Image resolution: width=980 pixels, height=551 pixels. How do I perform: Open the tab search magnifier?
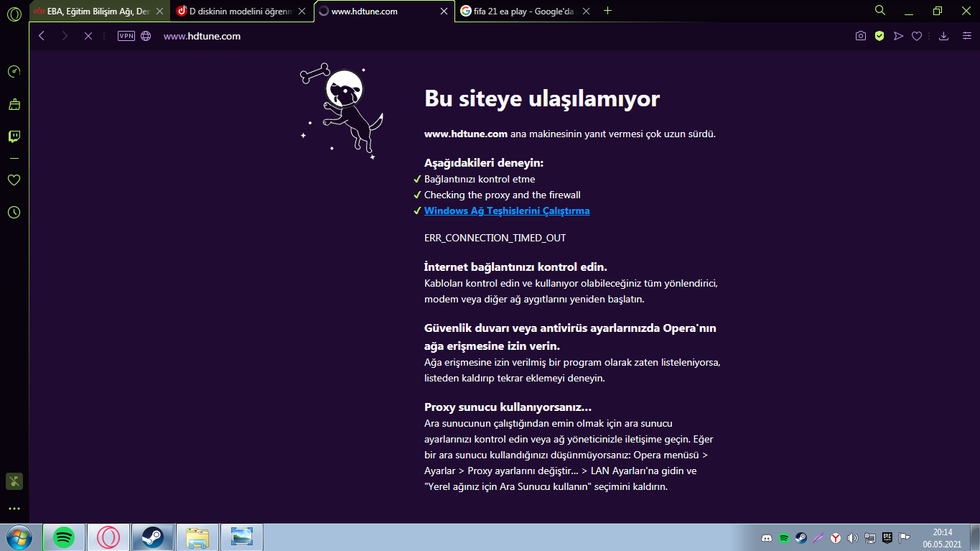coord(880,11)
